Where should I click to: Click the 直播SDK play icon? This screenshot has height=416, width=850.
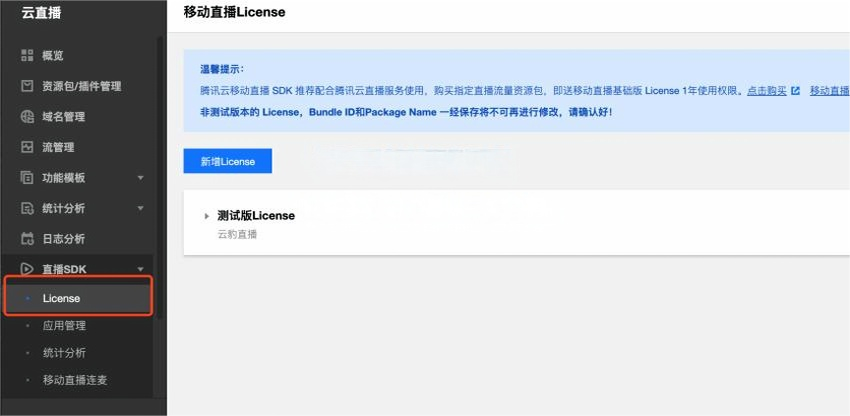pyautogui.click(x=27, y=268)
